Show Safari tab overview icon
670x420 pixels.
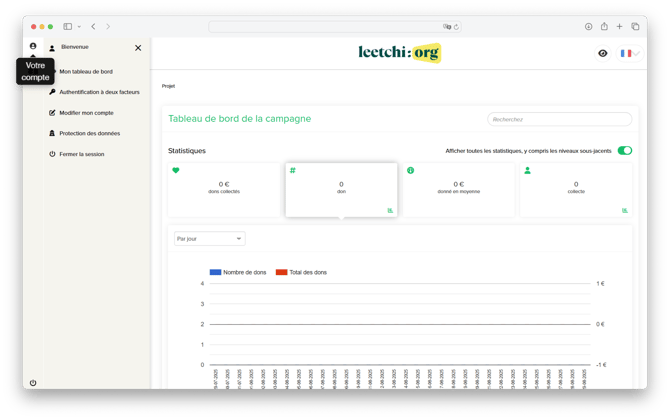(x=635, y=26)
